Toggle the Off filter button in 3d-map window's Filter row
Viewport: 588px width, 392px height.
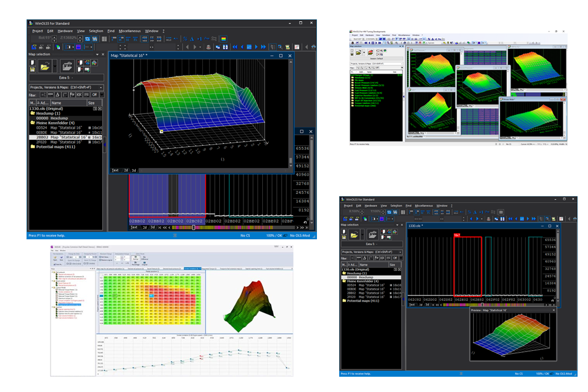pos(95,95)
